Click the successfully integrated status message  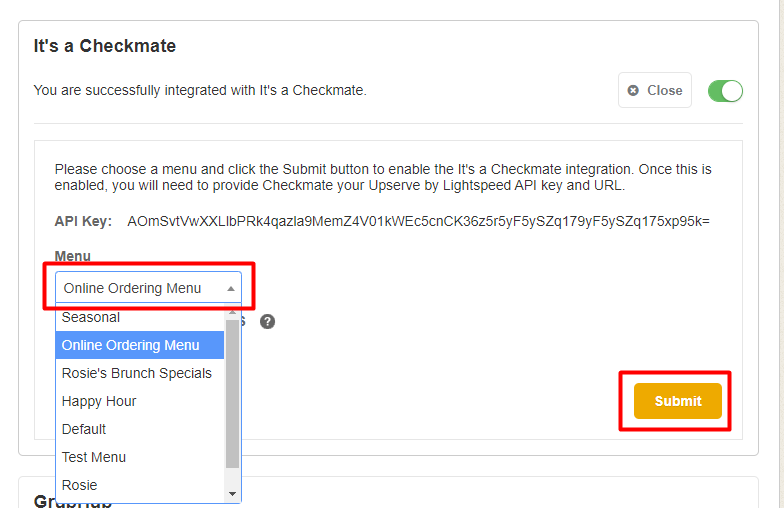pyautogui.click(x=200, y=90)
